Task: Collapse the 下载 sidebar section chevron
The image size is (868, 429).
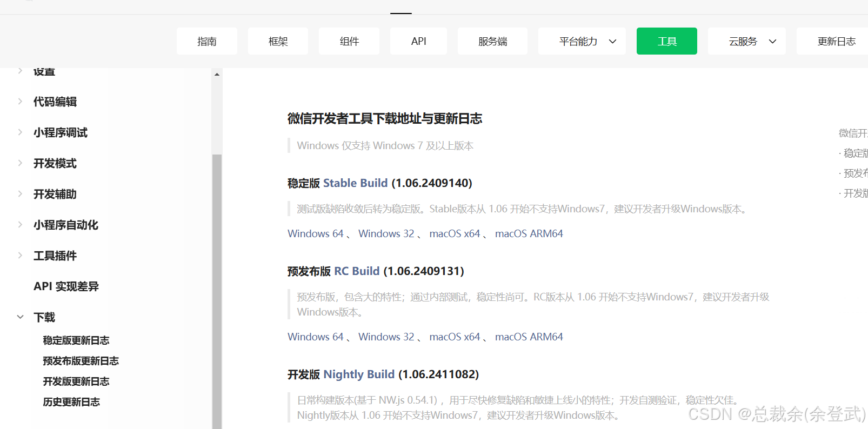Action: (20, 317)
